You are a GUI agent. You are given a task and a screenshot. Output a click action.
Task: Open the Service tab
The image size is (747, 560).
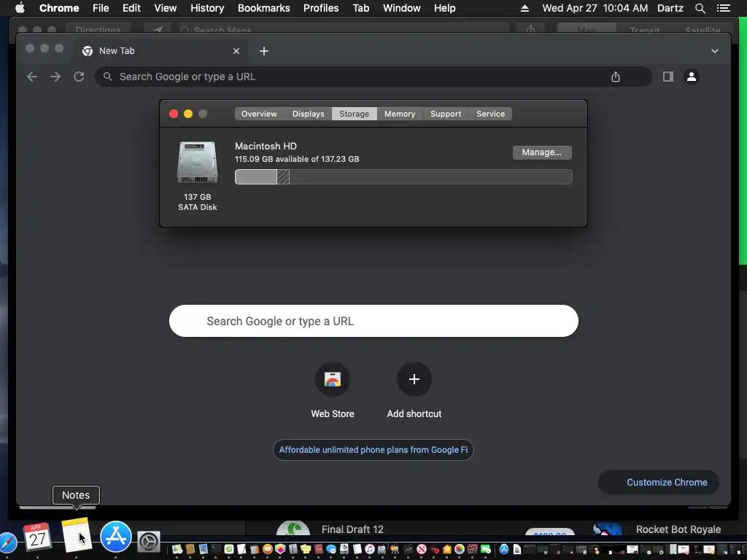(x=490, y=114)
